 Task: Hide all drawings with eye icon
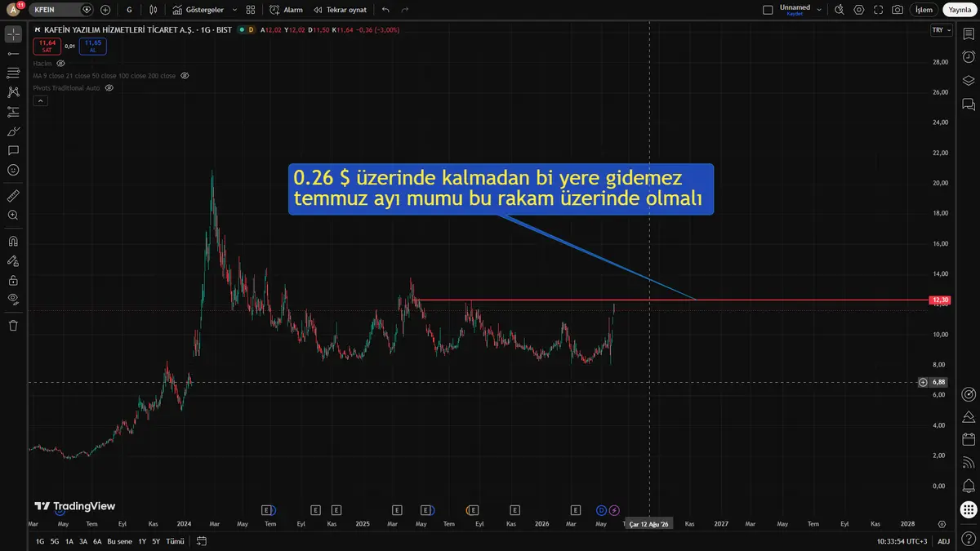pos(13,300)
